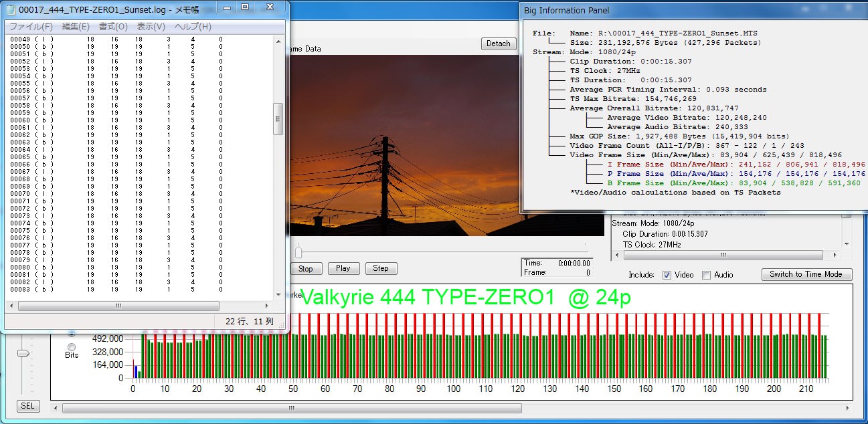Click the video seek slider thumb
The image size is (868, 424).
(x=298, y=252)
